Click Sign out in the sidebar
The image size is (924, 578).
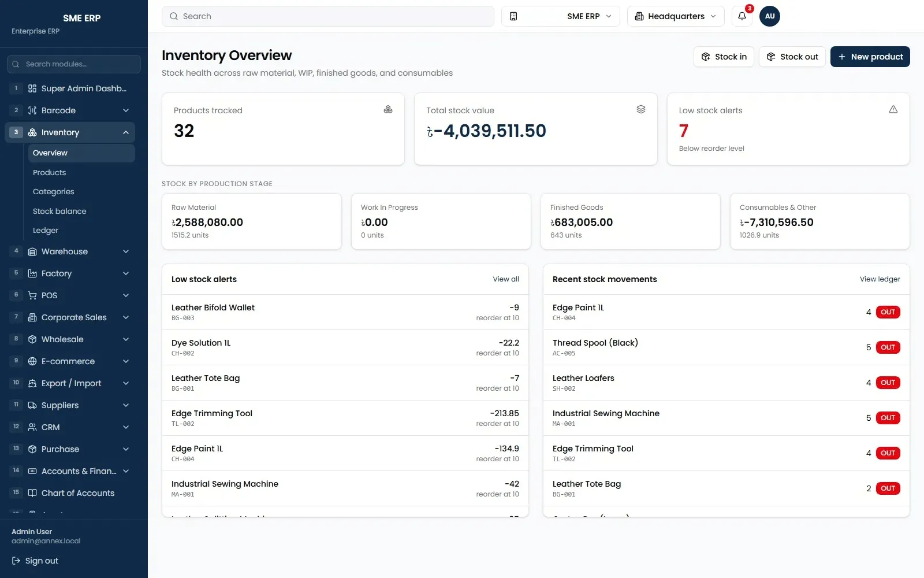(35, 561)
